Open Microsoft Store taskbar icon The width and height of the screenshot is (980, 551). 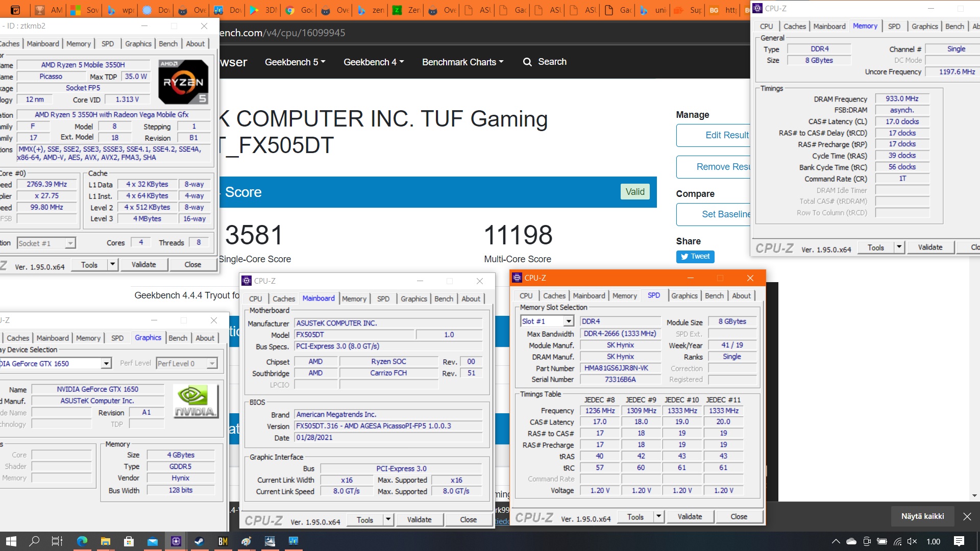tap(129, 541)
